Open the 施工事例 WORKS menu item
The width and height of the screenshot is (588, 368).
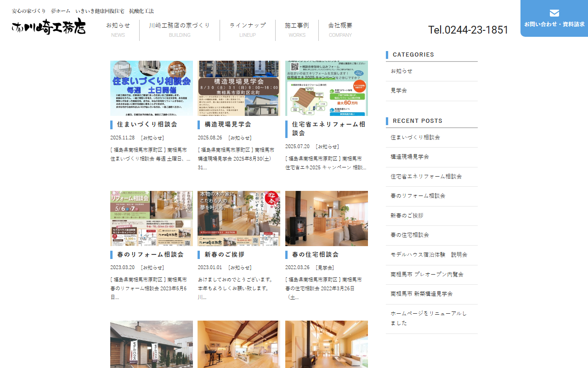[x=297, y=30]
